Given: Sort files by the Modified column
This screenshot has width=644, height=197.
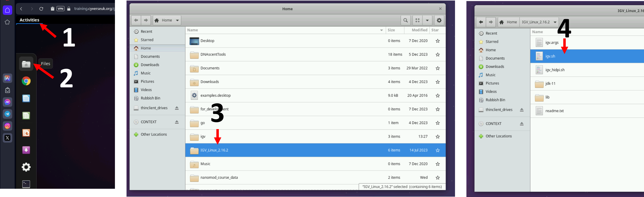Looking at the screenshot, I should pyautogui.click(x=419, y=30).
